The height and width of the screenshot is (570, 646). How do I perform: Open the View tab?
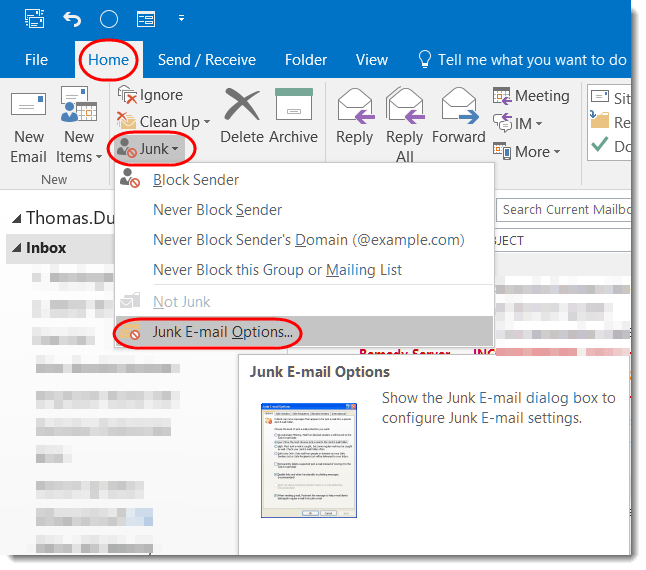(x=372, y=60)
